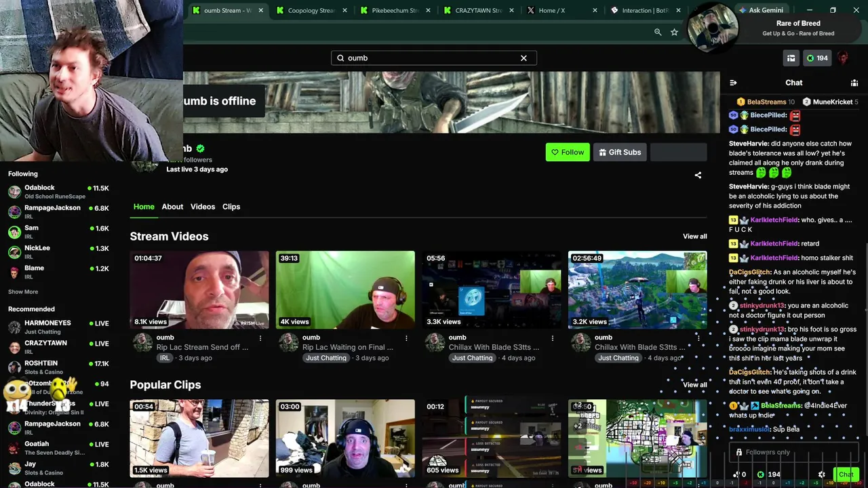Click the IRL tag under Rip Lac Stream Send off
The width and height of the screenshot is (868, 488).
coord(164,358)
